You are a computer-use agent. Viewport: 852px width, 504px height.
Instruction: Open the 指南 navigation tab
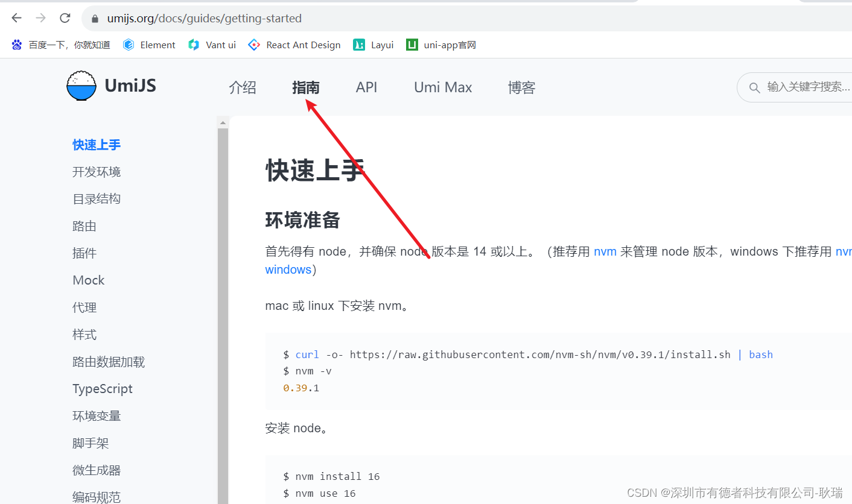click(306, 87)
